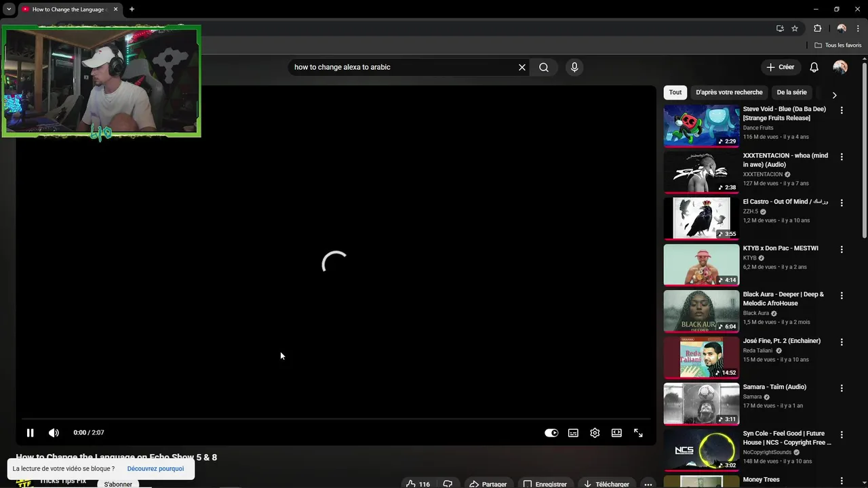Open video player settings gear
868x488 pixels.
point(595,433)
